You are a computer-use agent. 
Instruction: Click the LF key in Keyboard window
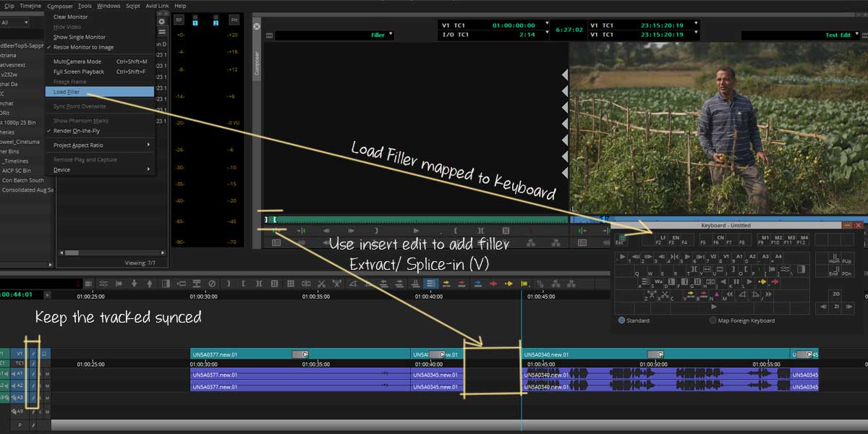click(661, 239)
